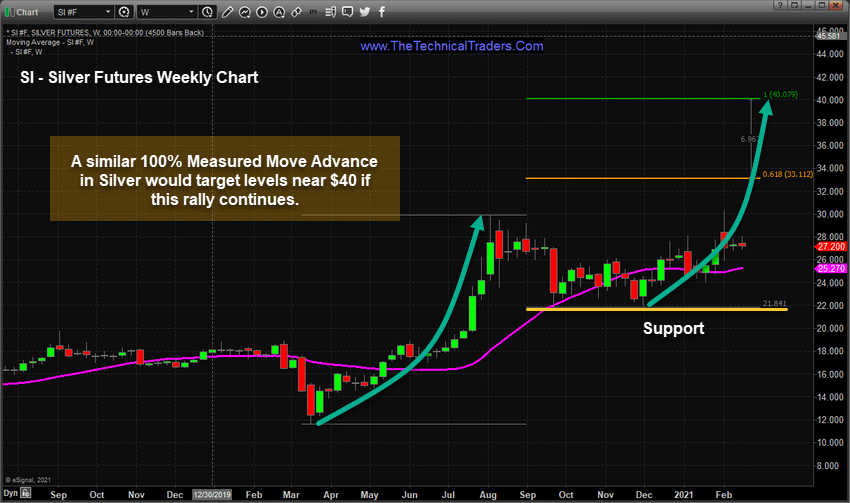Toggle the Dyn scaling button
850x503 pixels.
click(x=11, y=493)
